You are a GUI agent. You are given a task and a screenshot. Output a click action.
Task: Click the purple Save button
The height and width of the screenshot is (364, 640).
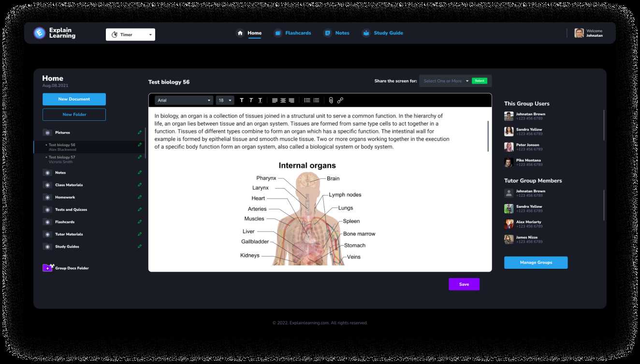(x=464, y=284)
